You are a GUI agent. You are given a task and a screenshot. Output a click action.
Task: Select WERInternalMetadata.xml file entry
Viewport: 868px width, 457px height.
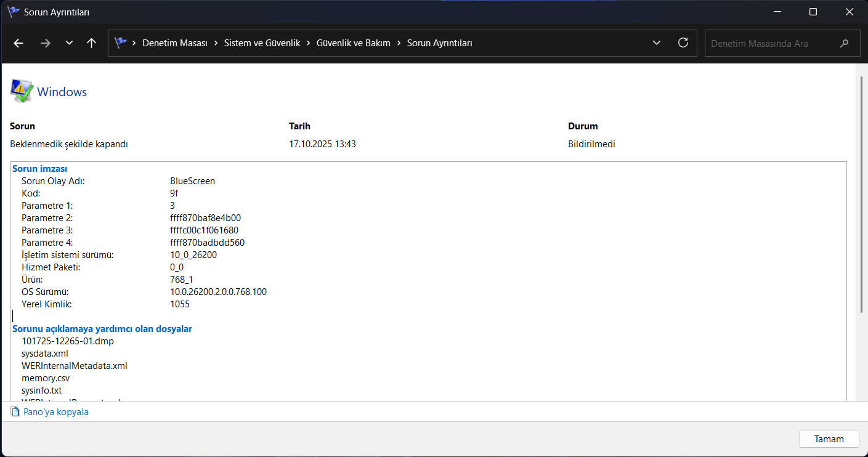pos(75,366)
